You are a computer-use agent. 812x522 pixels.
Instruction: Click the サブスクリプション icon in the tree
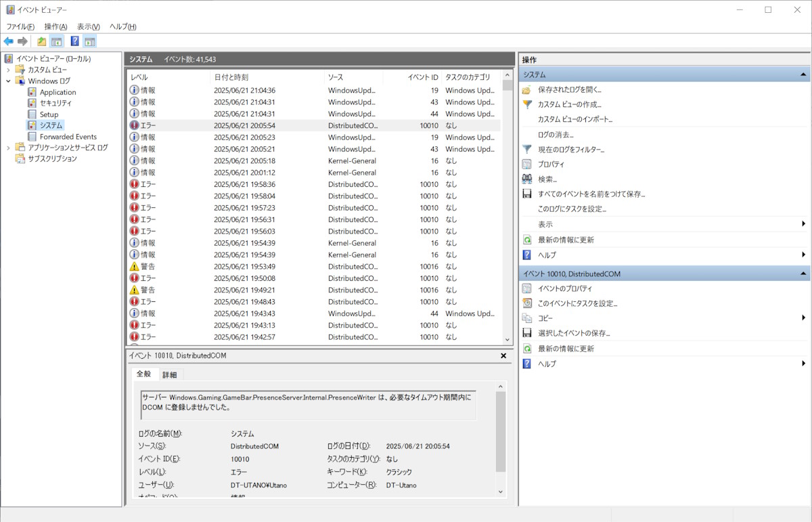pos(20,158)
